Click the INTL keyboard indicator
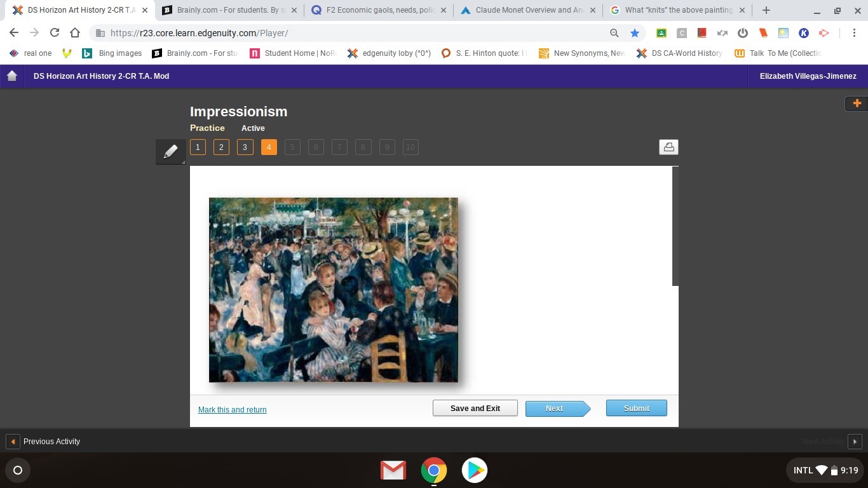The image size is (868, 488). (x=803, y=470)
